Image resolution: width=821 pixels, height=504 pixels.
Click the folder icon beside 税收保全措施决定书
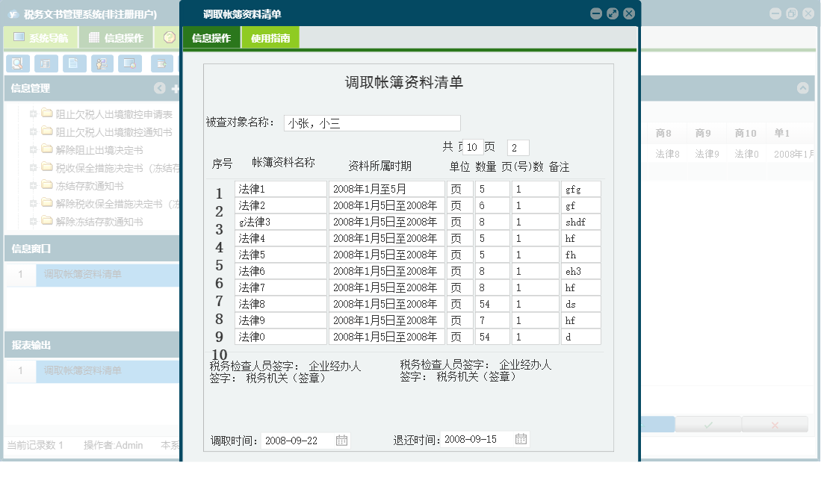tap(47, 167)
